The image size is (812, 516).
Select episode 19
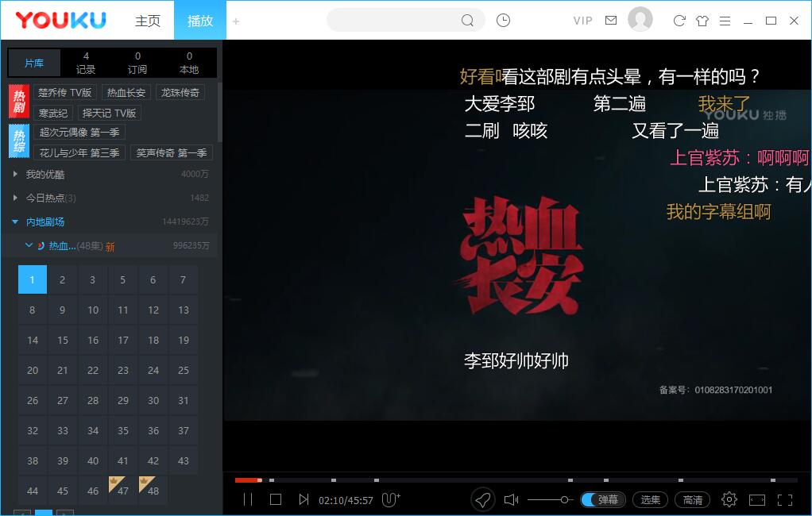pyautogui.click(x=184, y=340)
